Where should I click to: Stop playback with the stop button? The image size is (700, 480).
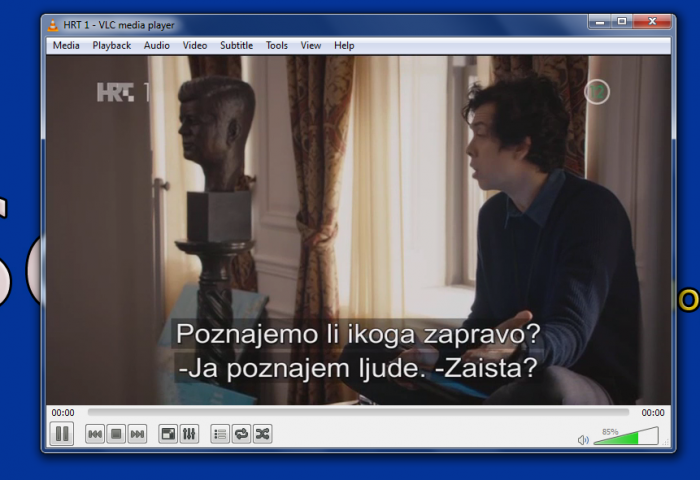[116, 434]
